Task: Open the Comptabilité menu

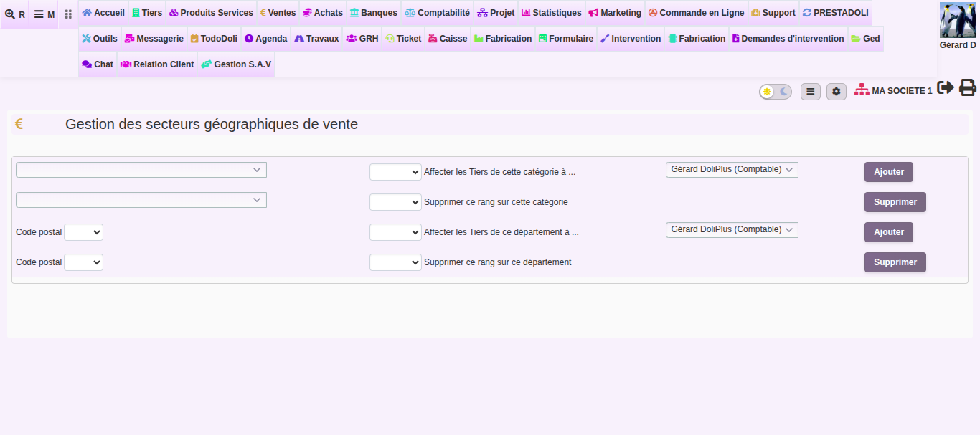Action: coord(437,13)
